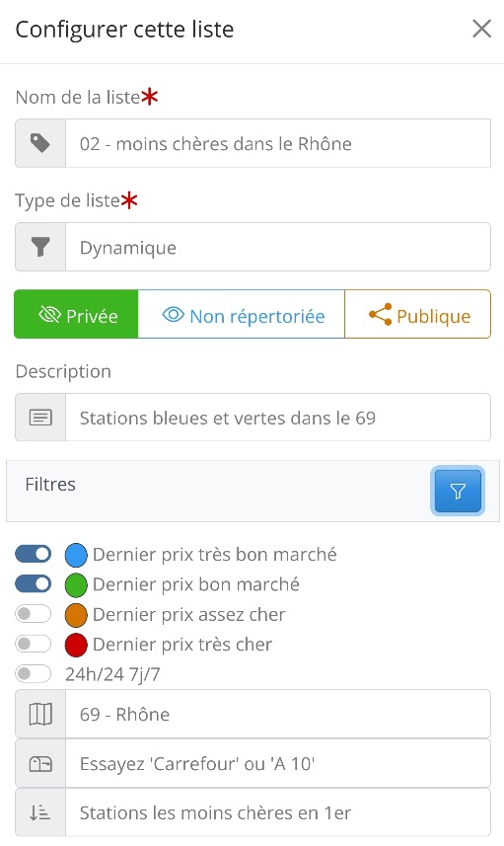Click the description lines icon

pyautogui.click(x=40, y=418)
